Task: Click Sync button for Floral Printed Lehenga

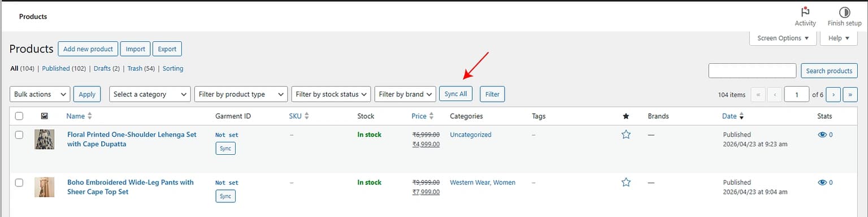Action: [x=225, y=149]
